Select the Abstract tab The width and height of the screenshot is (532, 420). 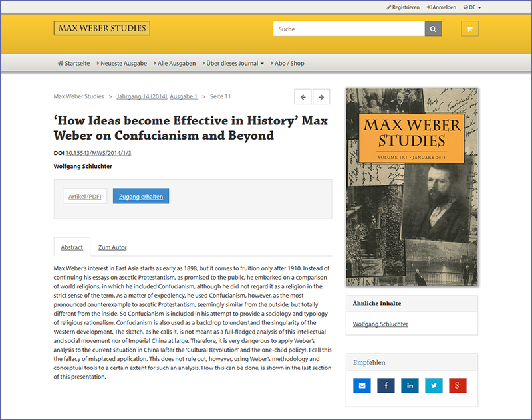(x=72, y=247)
